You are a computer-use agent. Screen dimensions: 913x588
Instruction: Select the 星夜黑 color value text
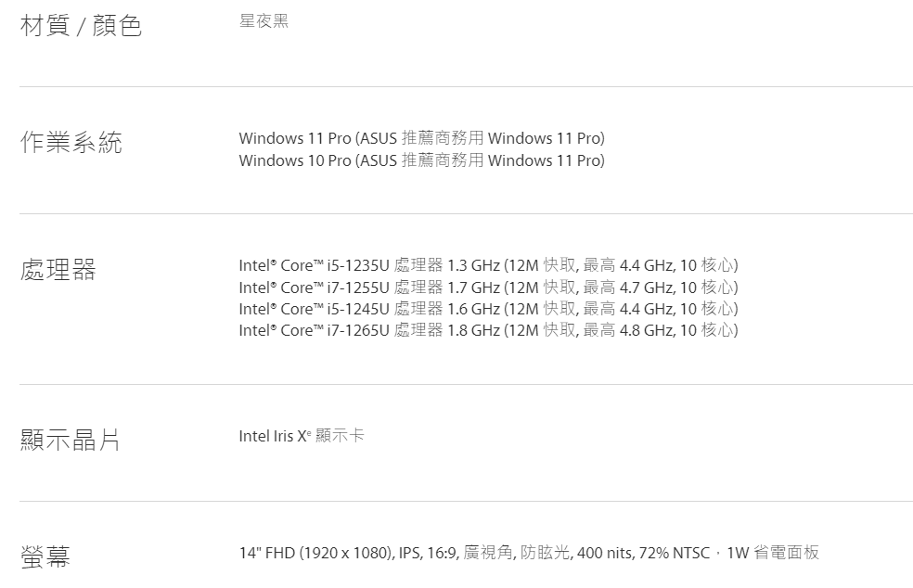coord(264,21)
